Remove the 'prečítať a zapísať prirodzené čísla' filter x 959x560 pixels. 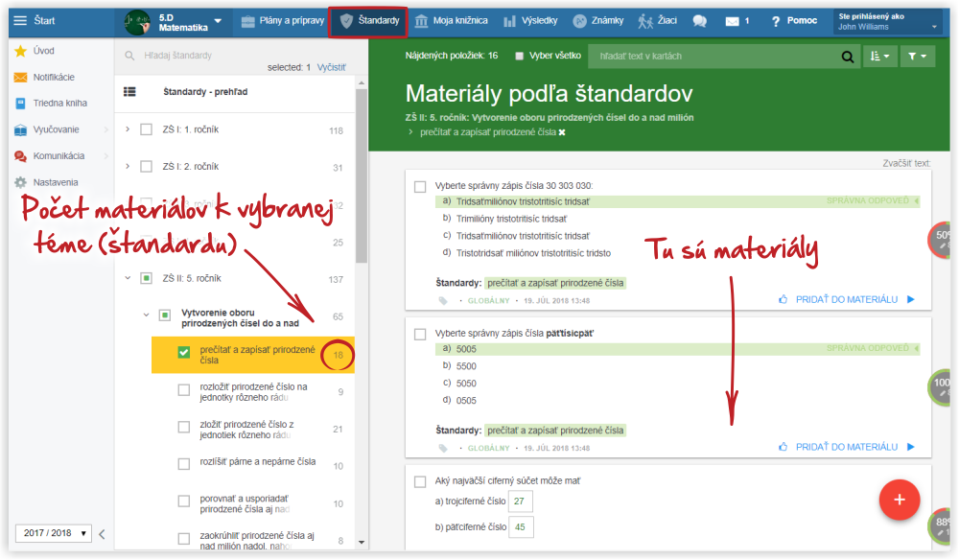coord(562,132)
